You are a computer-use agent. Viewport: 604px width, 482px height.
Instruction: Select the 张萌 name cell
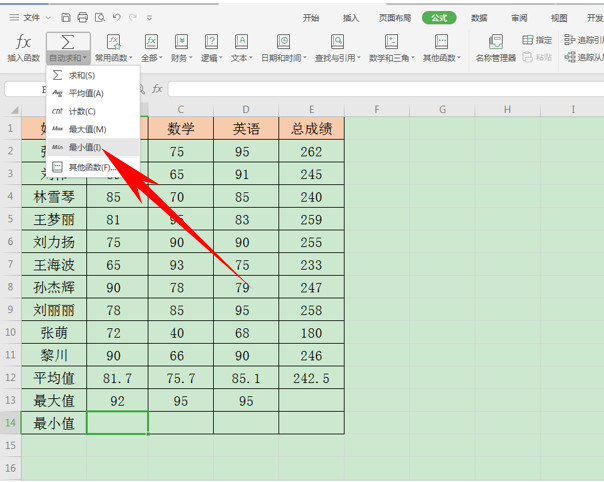coord(54,333)
